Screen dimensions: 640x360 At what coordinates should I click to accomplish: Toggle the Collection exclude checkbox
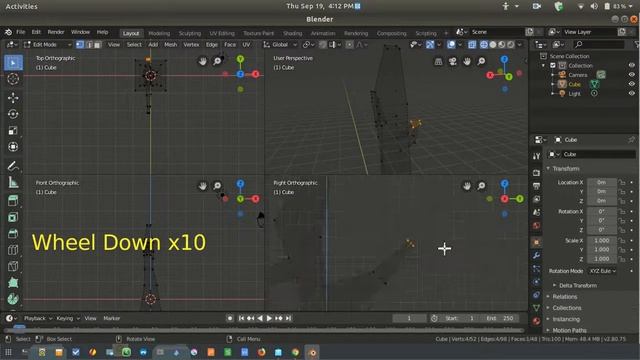coord(553,65)
